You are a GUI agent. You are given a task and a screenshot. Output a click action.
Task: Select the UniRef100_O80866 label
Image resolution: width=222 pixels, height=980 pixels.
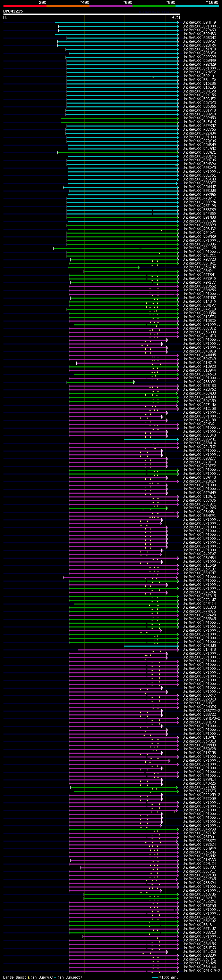199,106
